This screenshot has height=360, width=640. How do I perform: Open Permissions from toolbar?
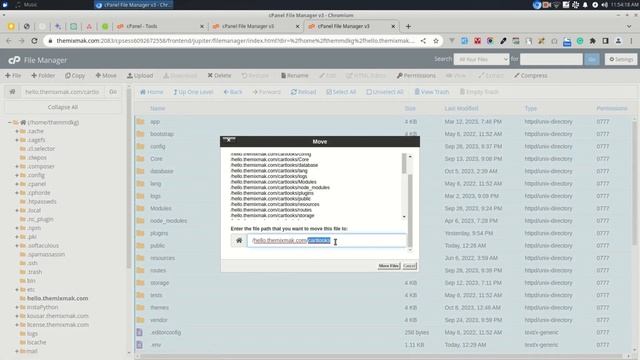416,76
